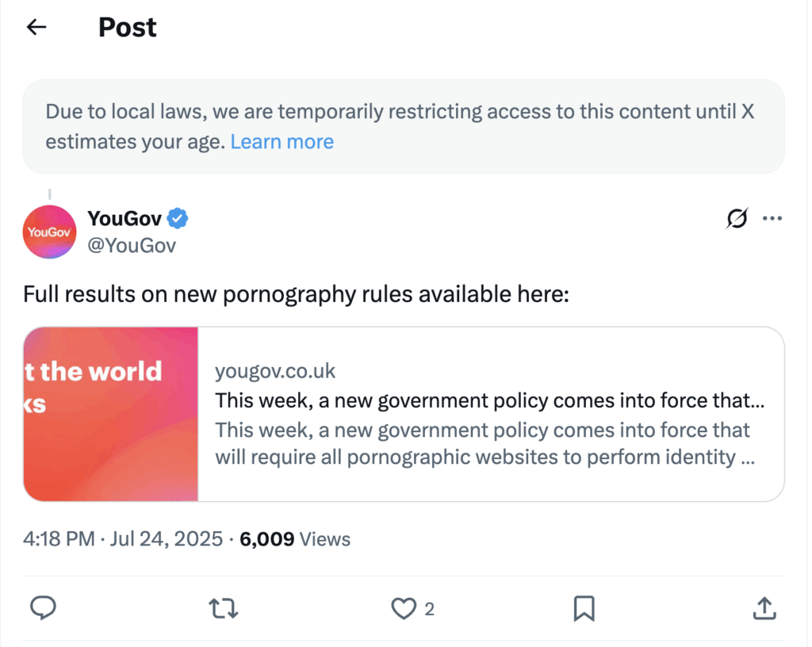
Task: Open the @YouGov handle
Action: click(132, 246)
